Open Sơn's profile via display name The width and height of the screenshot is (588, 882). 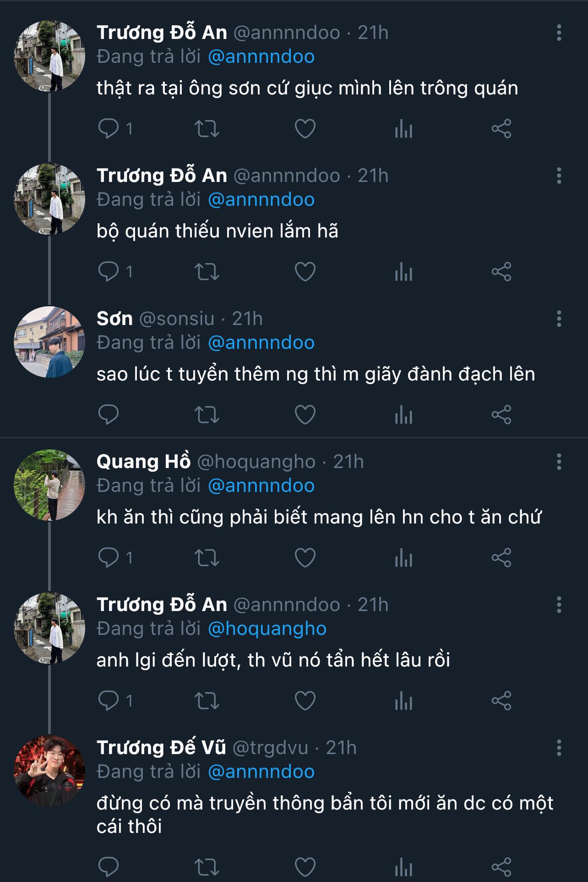pyautogui.click(x=114, y=318)
